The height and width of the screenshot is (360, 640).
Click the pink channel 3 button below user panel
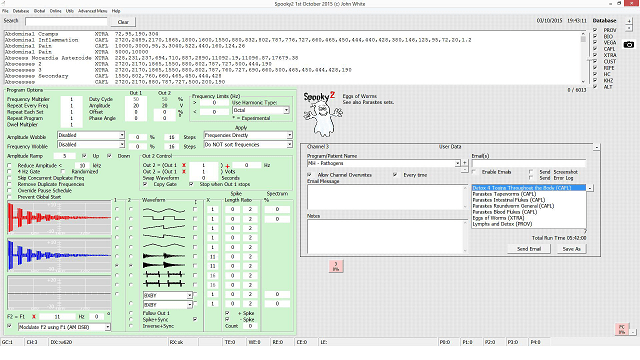(336, 266)
